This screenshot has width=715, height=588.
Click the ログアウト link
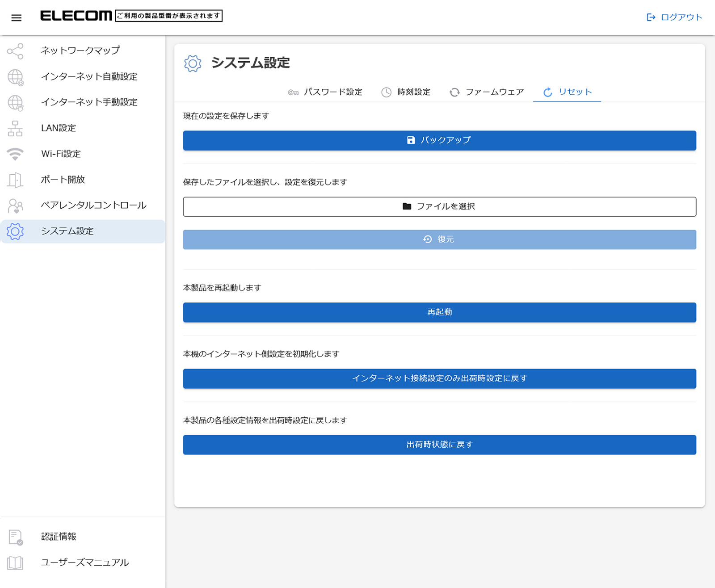coord(674,17)
